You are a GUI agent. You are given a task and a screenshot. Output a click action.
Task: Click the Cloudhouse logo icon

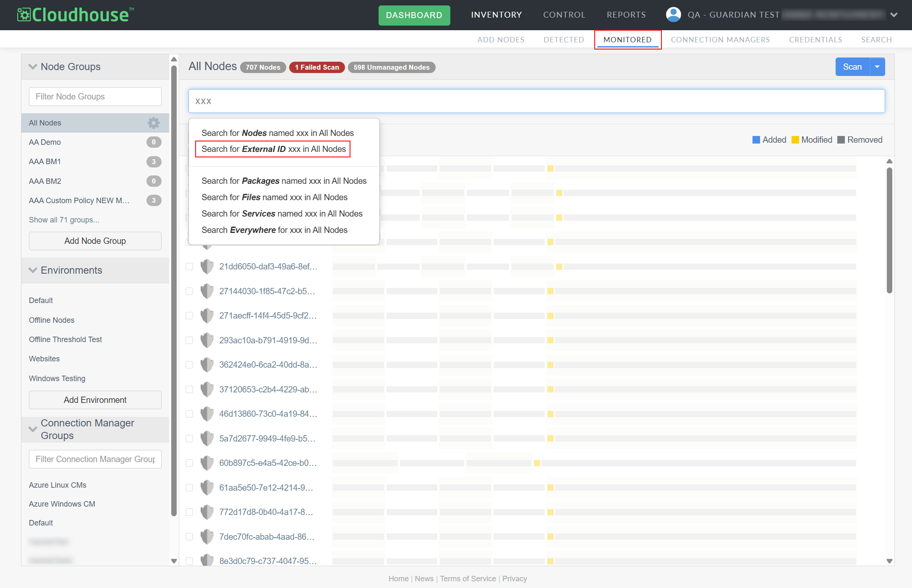tap(24, 15)
